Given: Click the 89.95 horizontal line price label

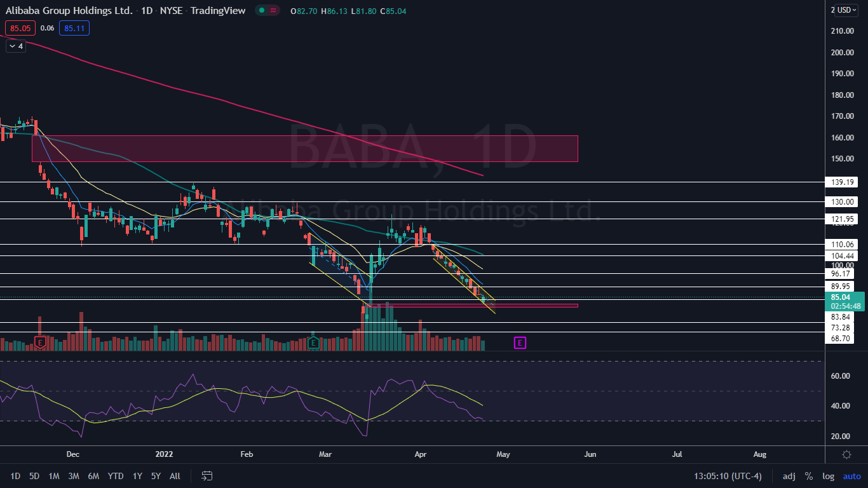Looking at the screenshot, I should point(841,287).
